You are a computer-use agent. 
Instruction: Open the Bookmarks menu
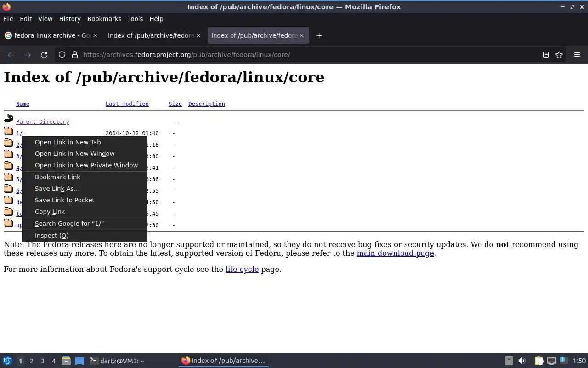(104, 19)
